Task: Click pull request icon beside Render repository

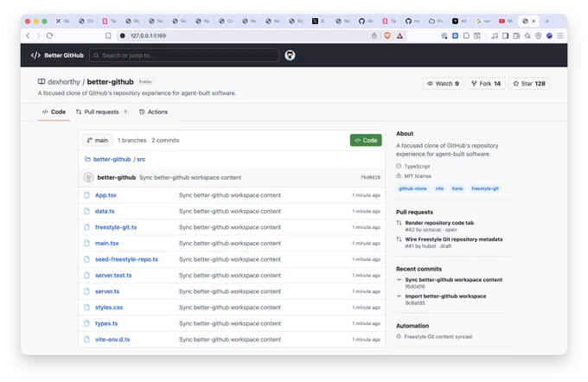Action: (x=399, y=223)
